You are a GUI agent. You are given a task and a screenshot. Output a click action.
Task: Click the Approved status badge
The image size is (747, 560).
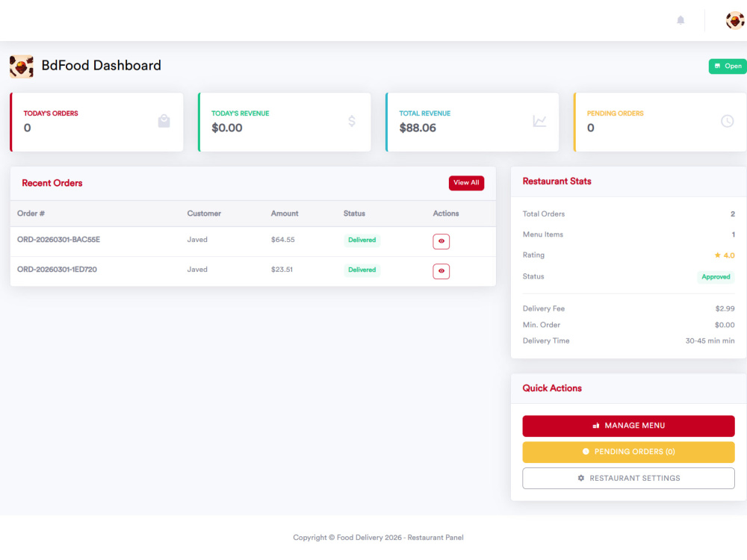coord(716,277)
